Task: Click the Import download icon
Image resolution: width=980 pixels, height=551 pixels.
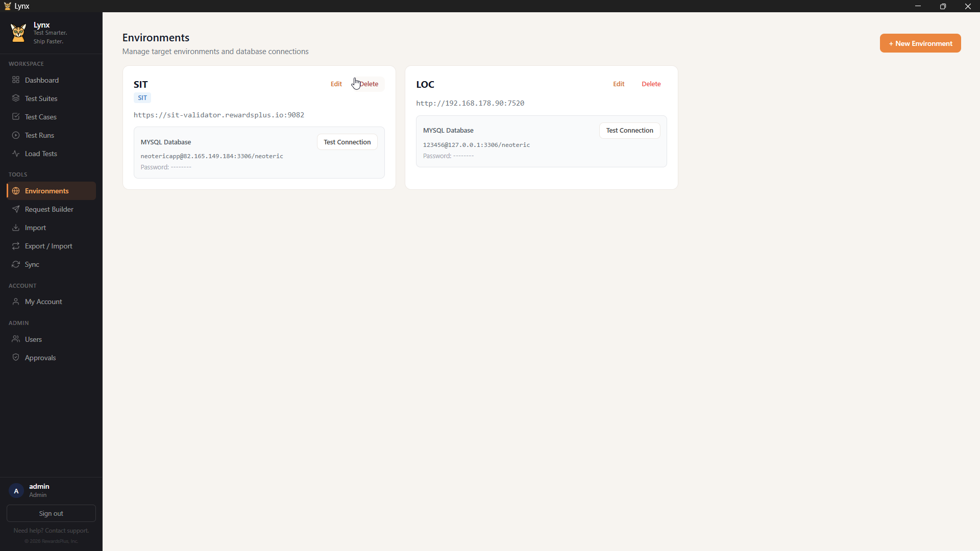Action: [x=16, y=228]
